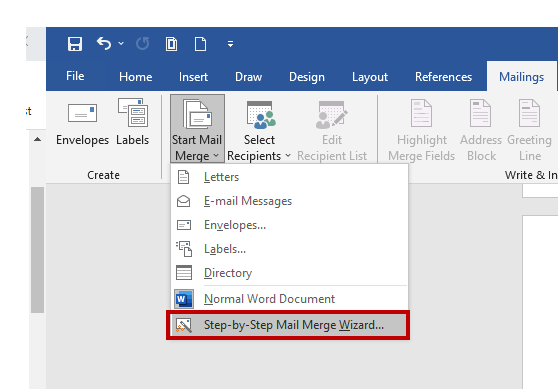
Task: Click the vertical scrollbar thumb on left pane
Action: (37, 250)
